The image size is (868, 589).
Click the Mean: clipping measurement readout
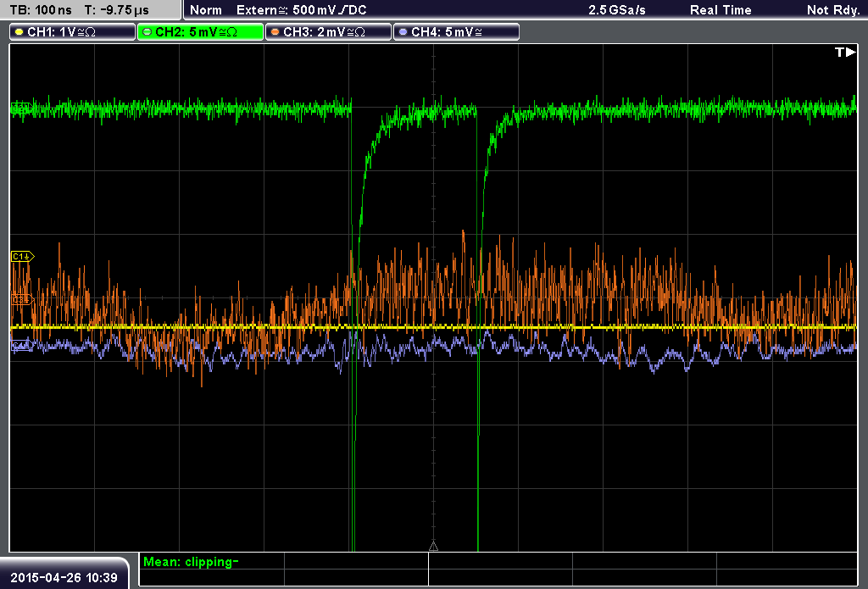coord(191,562)
